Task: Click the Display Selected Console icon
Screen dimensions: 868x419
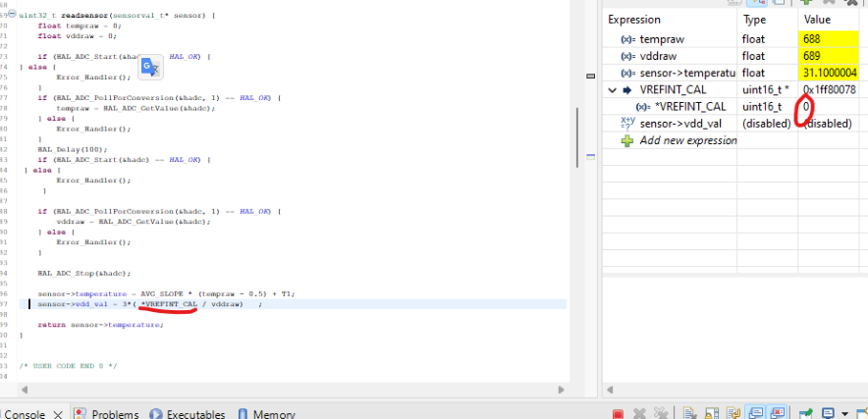Action: coord(828,414)
